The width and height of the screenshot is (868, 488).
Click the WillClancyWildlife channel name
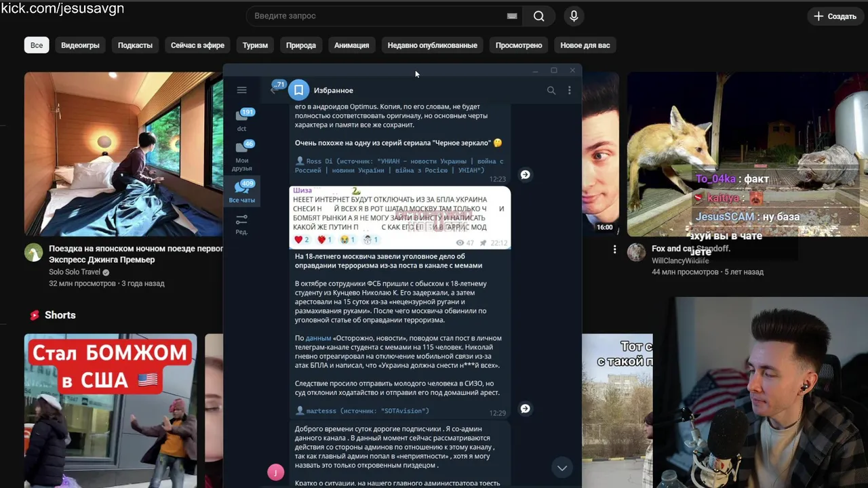coord(680,260)
